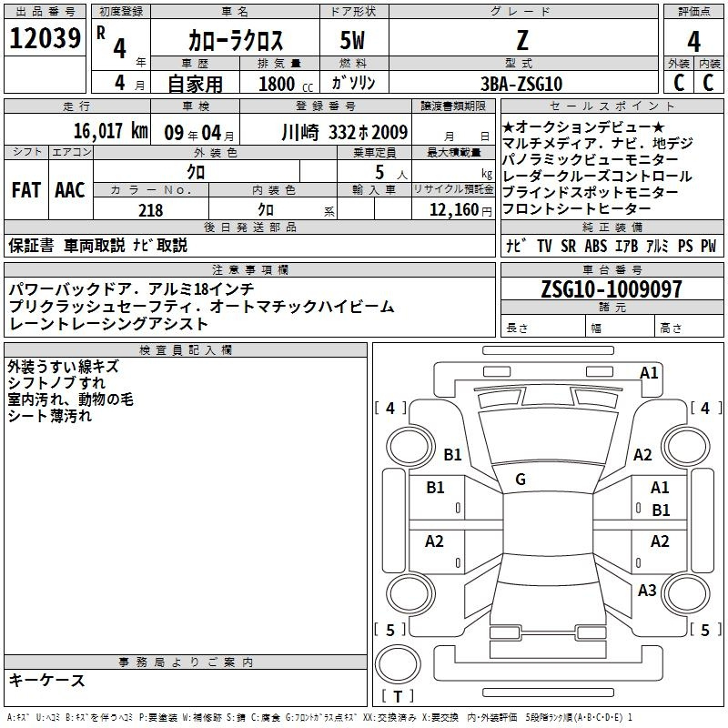Select registration number 川崎 332ホ2009
This screenshot has height=728, width=728.
click(x=345, y=133)
